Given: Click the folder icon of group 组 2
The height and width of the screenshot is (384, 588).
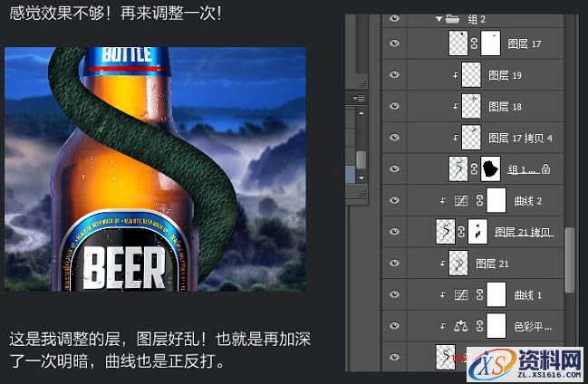Looking at the screenshot, I should (x=452, y=19).
